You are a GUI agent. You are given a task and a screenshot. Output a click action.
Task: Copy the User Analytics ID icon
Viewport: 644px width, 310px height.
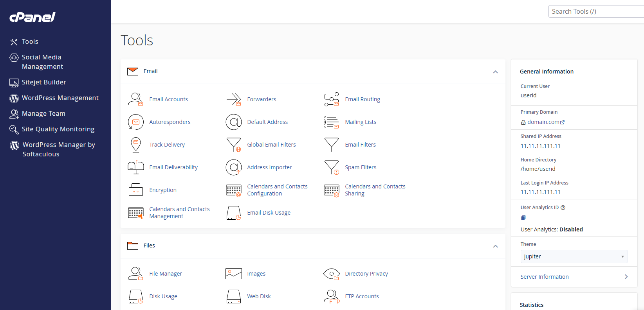coord(523,218)
